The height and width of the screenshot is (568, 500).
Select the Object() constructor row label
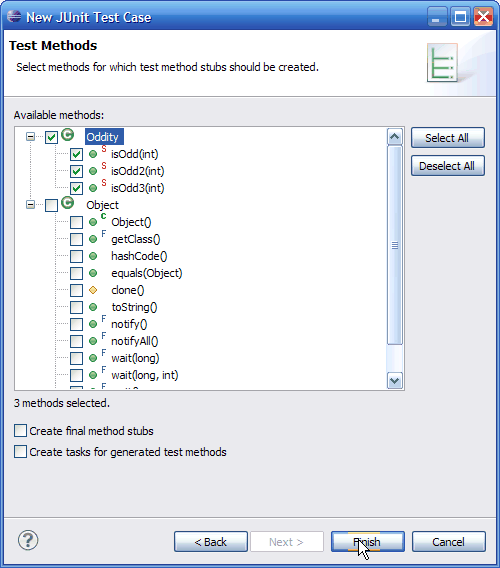click(131, 222)
